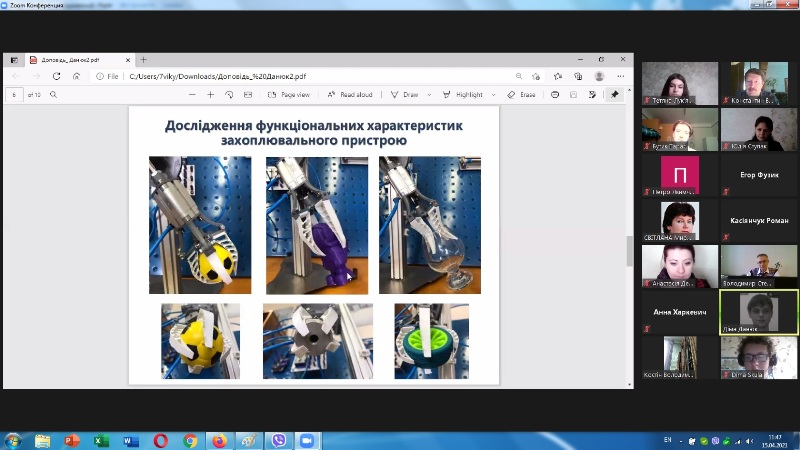Open search in PDF magnifier icon
Image resolution: width=800 pixels, height=450 pixels.
pos(53,95)
